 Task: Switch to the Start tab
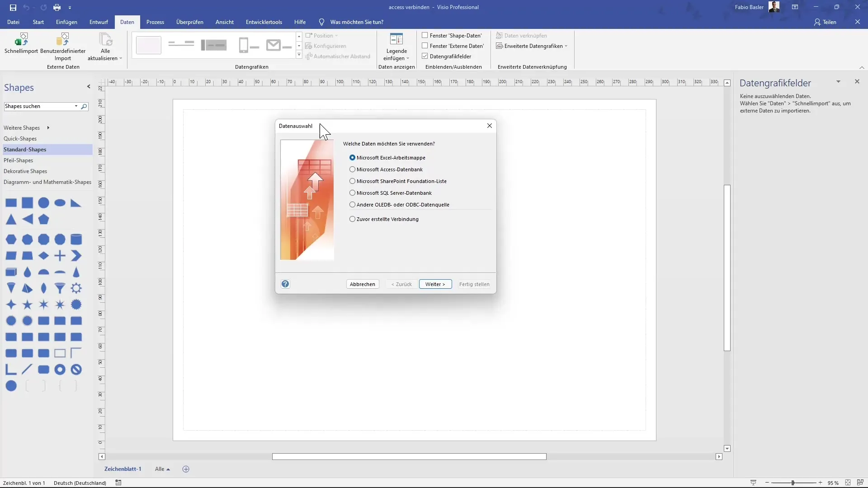38,22
